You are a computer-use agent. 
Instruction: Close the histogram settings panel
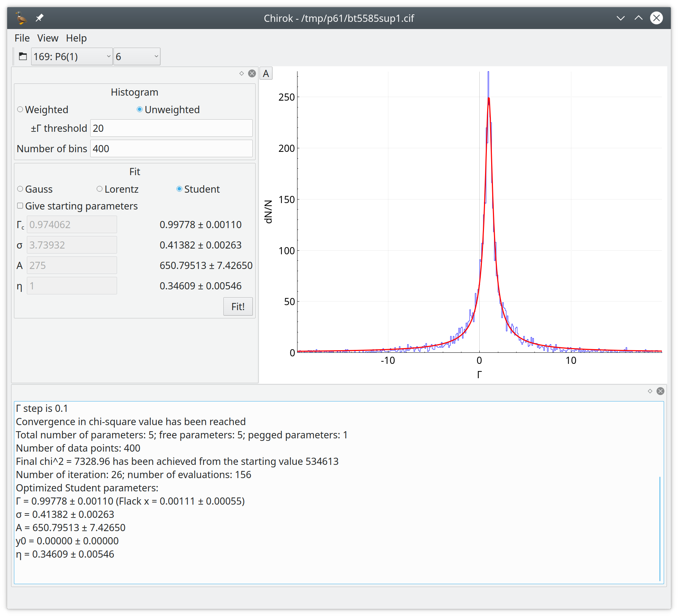(252, 73)
